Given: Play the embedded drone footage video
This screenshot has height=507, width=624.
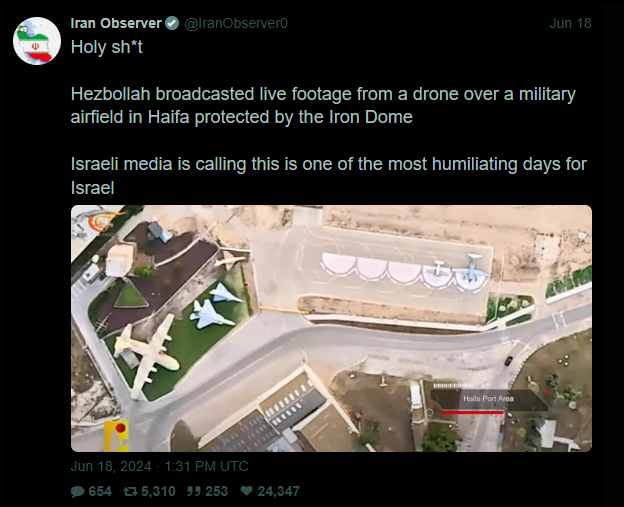Looking at the screenshot, I should coord(331,328).
